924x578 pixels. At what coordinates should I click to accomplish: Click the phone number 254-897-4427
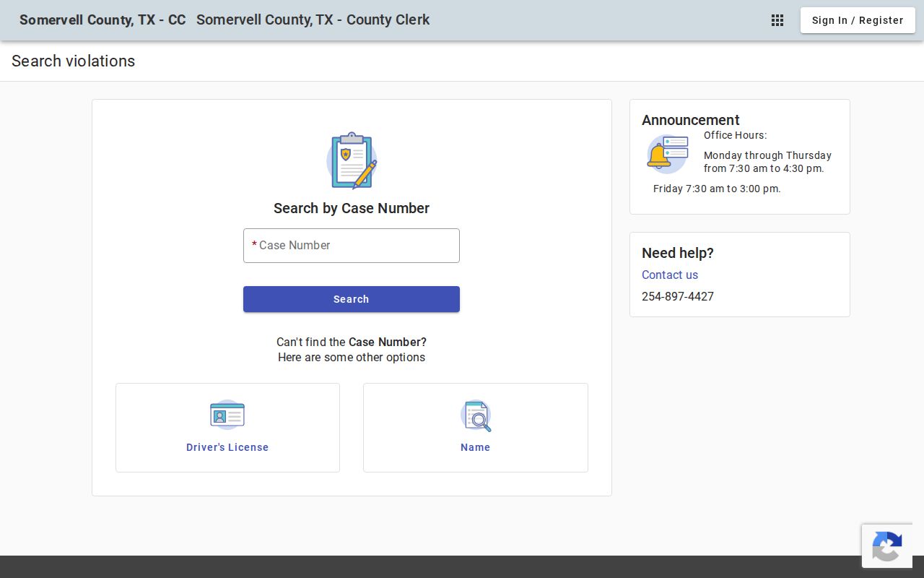click(x=678, y=296)
